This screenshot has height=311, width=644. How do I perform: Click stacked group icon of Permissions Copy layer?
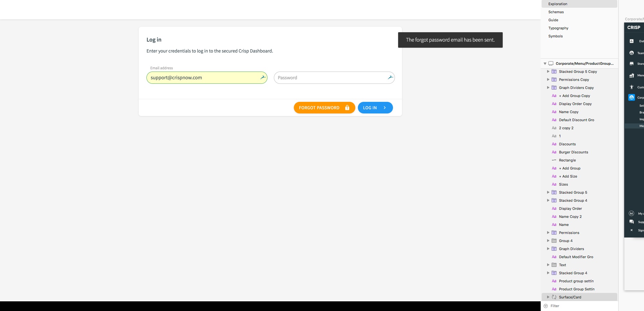tap(554, 80)
